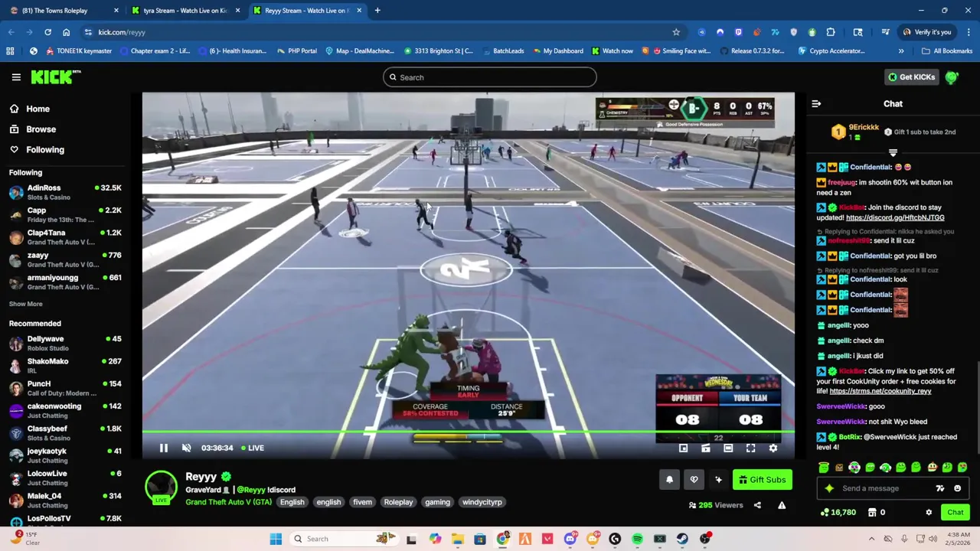The width and height of the screenshot is (980, 551).
Task: Click the Roleplay tag under stream title
Action: 398,502
